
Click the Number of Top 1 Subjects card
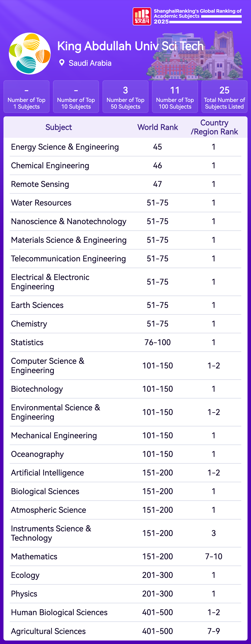26,97
